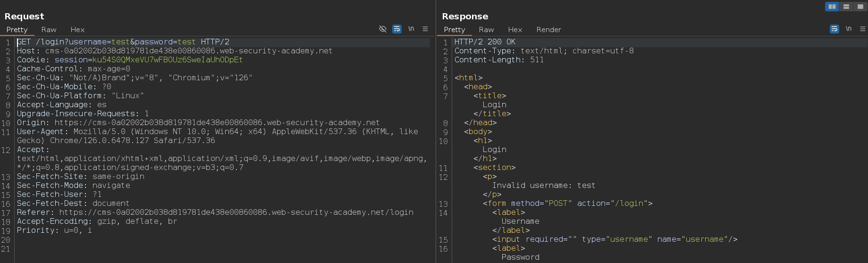Click the User-Agent header line
This screenshot has height=263, width=868.
218,136
